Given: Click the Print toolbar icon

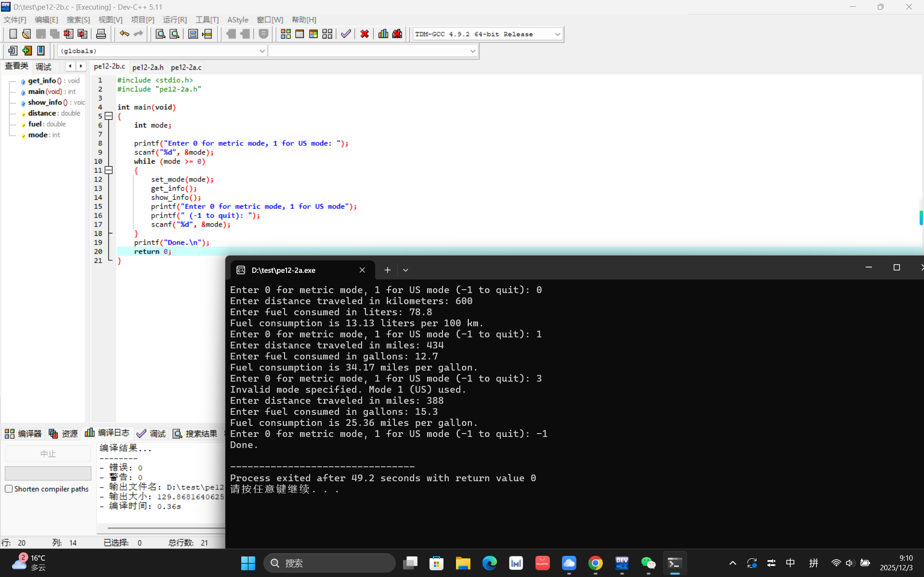Looking at the screenshot, I should (x=101, y=34).
